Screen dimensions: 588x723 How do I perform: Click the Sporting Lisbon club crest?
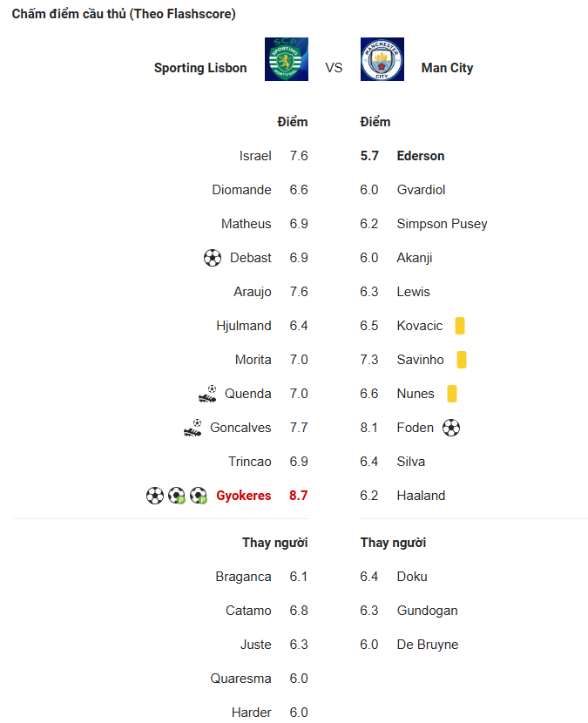[287, 59]
